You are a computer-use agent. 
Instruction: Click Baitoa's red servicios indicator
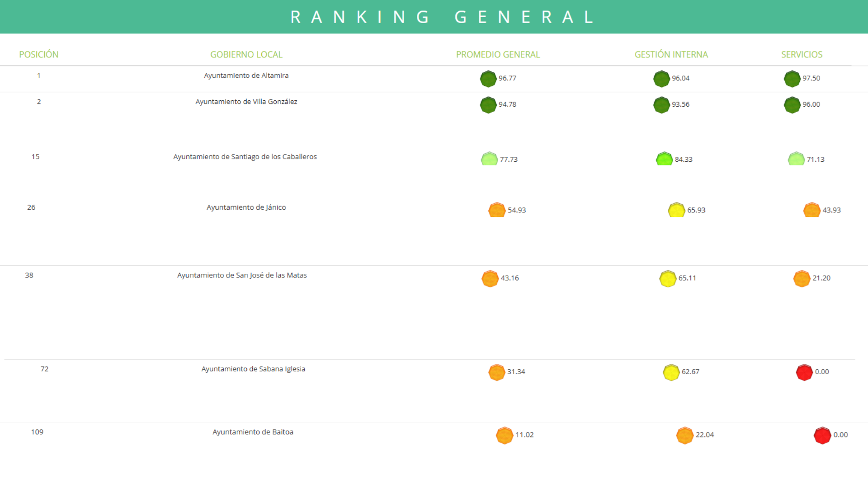coord(822,436)
